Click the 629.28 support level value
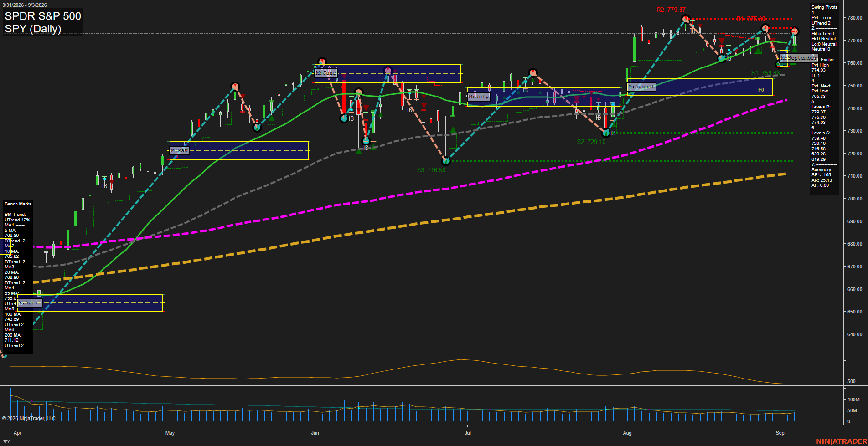 click(x=818, y=154)
